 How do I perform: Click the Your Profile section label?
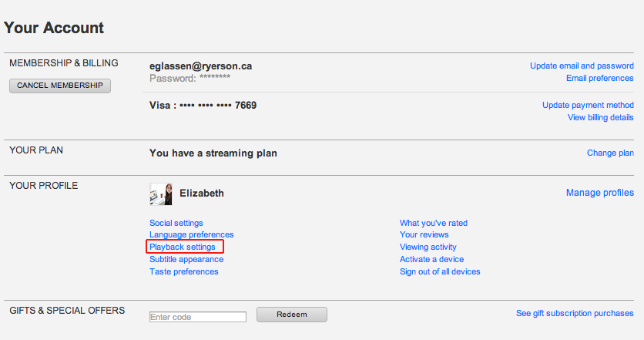tap(44, 185)
